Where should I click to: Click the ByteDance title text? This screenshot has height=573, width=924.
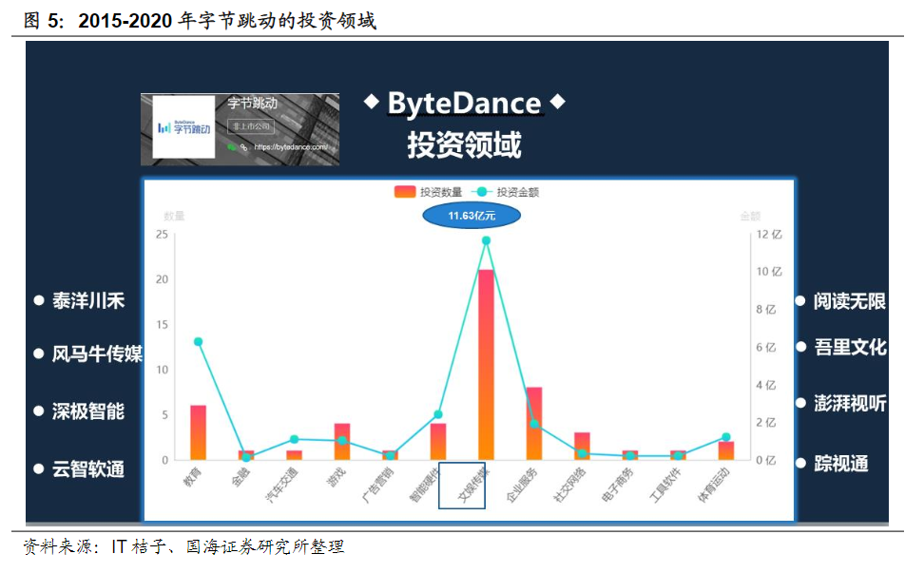(464, 103)
